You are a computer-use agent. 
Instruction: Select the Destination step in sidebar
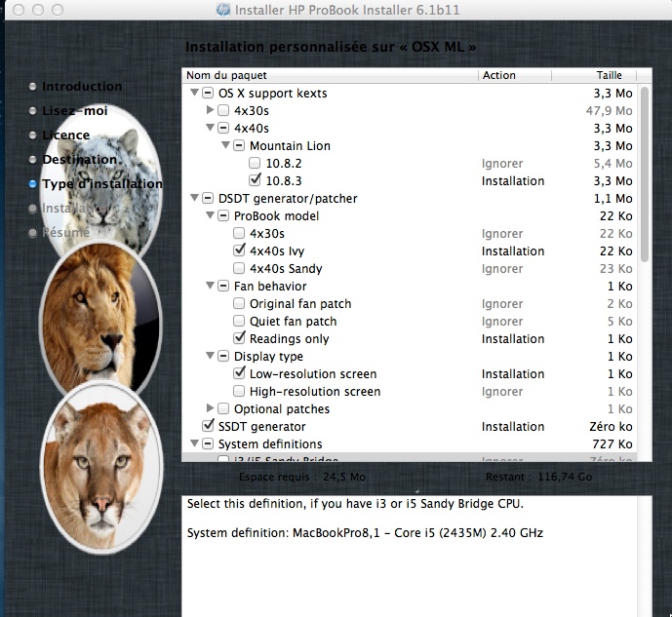tap(80, 160)
